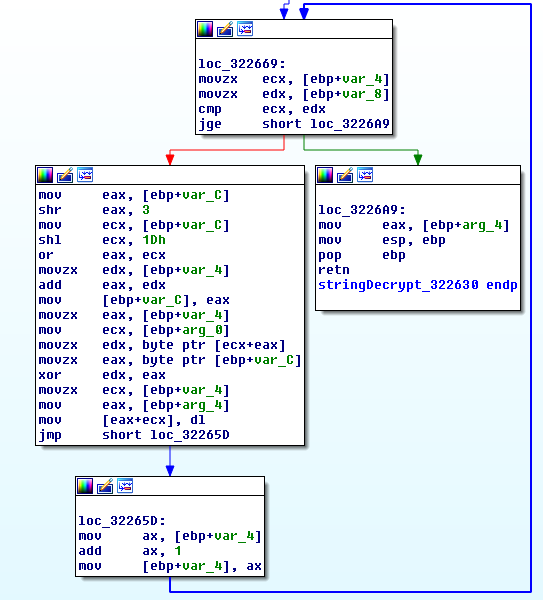Image resolution: width=543 pixels, height=600 pixels.
Task: Click the green true-branch arrow
Action: (418, 158)
